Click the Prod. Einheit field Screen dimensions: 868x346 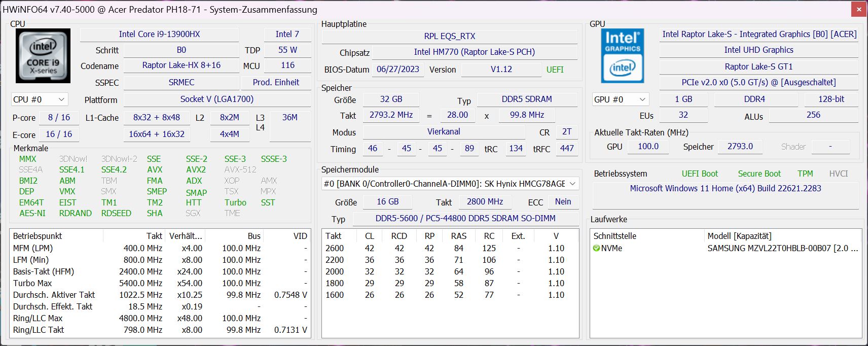tap(276, 82)
